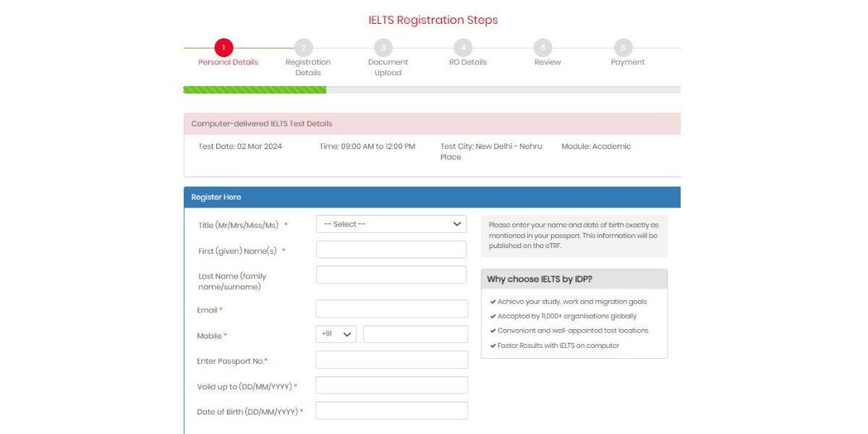This screenshot has height=434, width=868.
Task: Click the step 6 Payment circle
Action: pyautogui.click(x=624, y=48)
